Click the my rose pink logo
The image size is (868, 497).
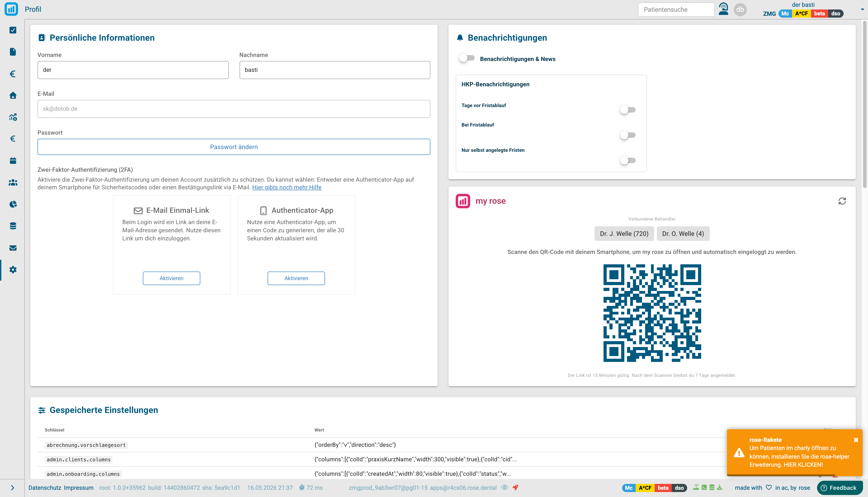coord(463,201)
